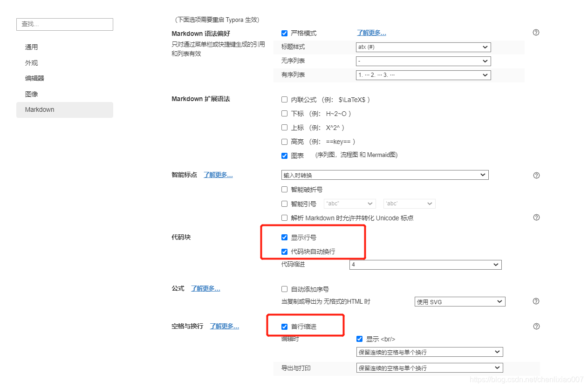
Task: Enable 高亮 syntax support
Action: pos(284,141)
